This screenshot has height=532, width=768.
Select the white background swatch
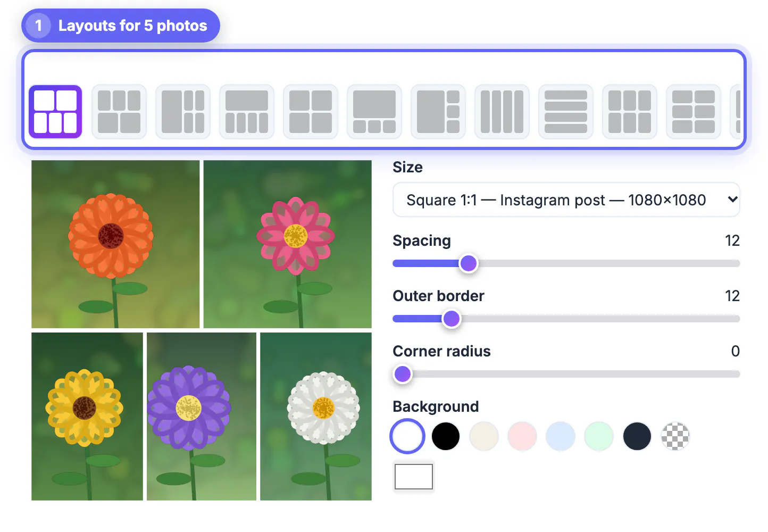[407, 436]
